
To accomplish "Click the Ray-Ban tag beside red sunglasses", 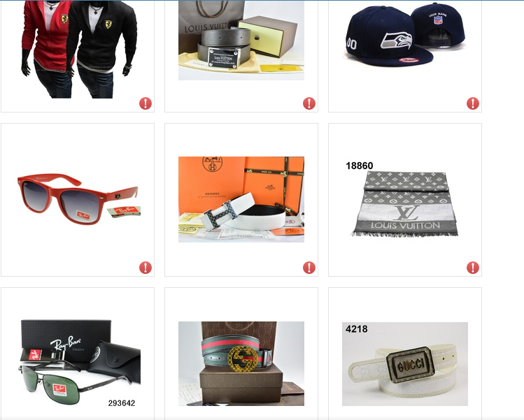I will point(124,211).
